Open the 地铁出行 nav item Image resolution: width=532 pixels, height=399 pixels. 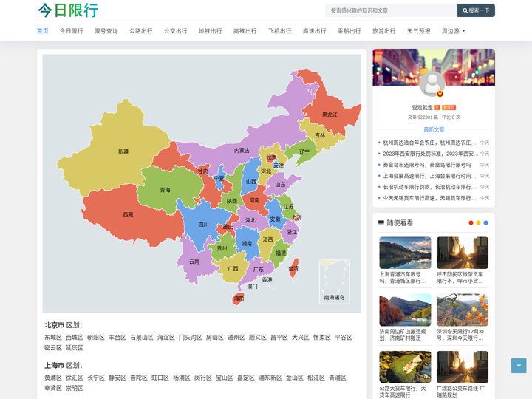coord(210,31)
